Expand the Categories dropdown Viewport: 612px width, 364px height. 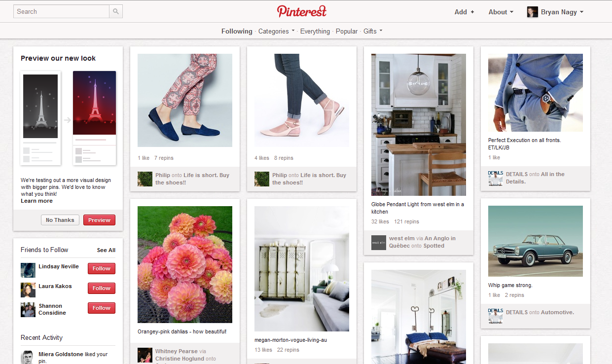pyautogui.click(x=276, y=31)
